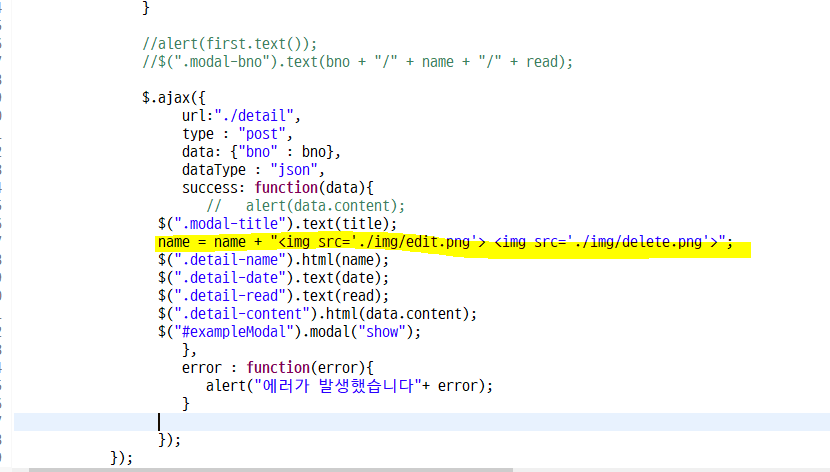Click the data: {"bno" : bno} line
This screenshot has height=472, width=830.
(261, 152)
